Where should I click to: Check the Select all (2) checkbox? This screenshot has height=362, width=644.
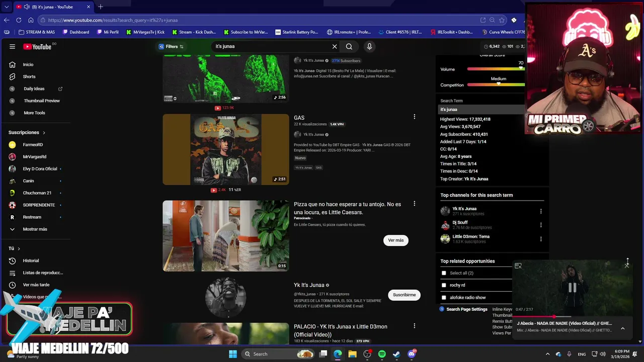(444, 273)
